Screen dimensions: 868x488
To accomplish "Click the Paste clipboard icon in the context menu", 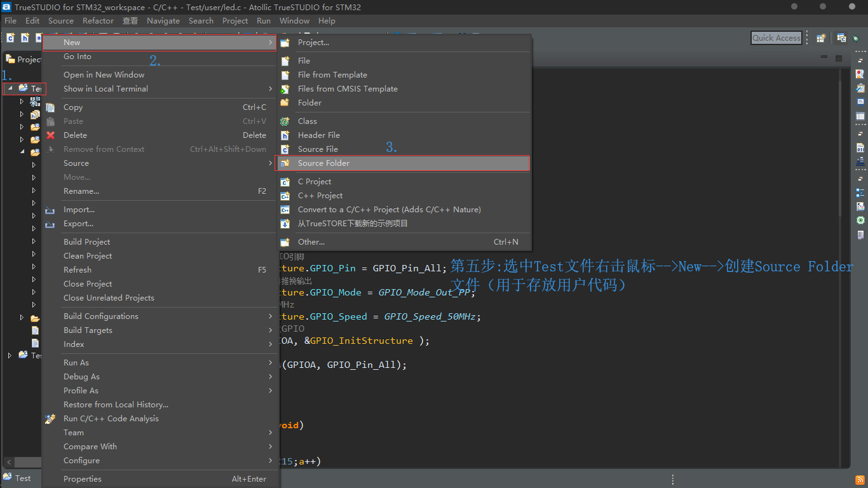I will point(50,121).
